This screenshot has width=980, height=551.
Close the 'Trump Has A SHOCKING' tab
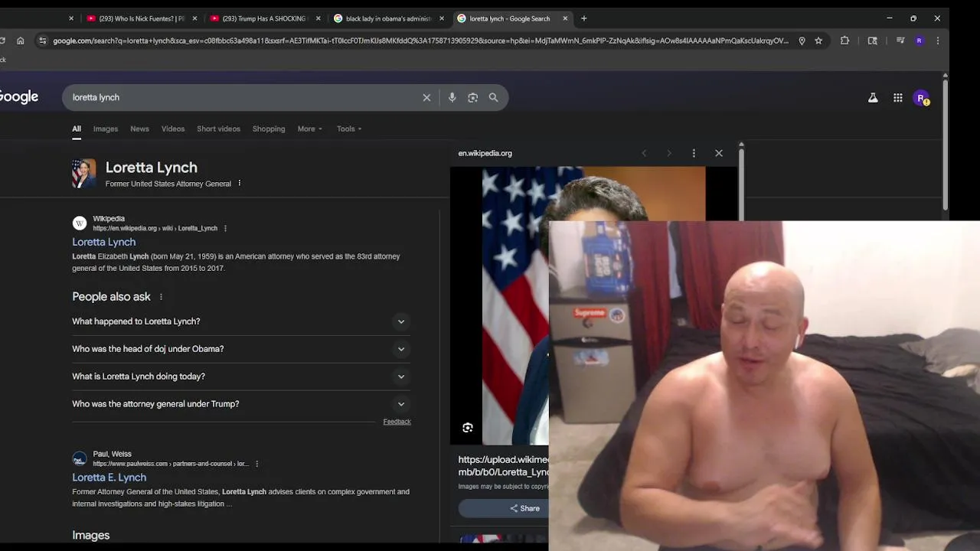[318, 18]
